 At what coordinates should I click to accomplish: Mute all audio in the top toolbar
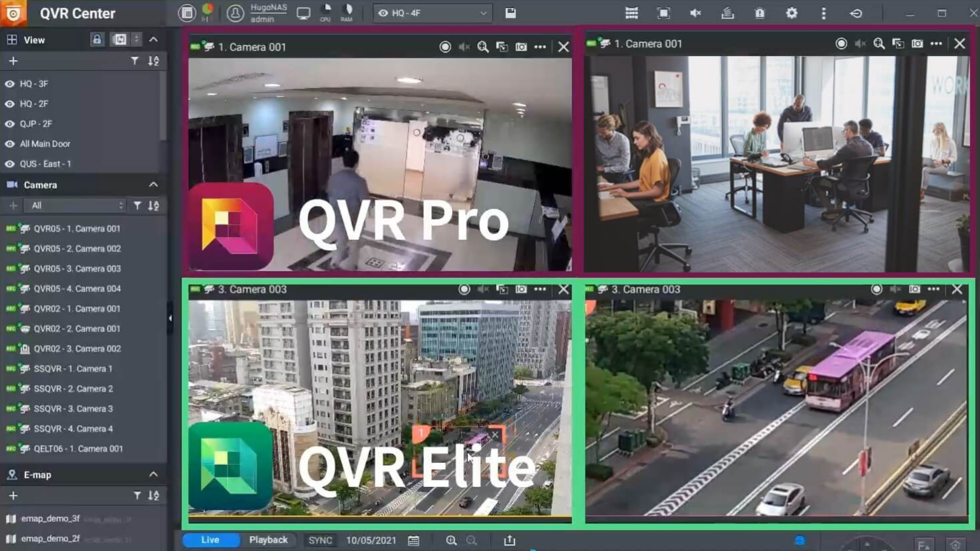click(x=695, y=13)
